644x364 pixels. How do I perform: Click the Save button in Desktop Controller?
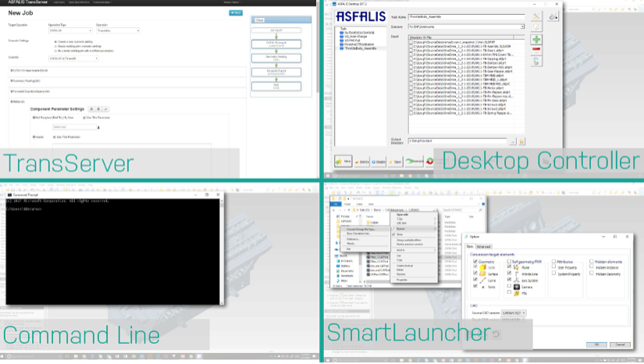tap(396, 162)
